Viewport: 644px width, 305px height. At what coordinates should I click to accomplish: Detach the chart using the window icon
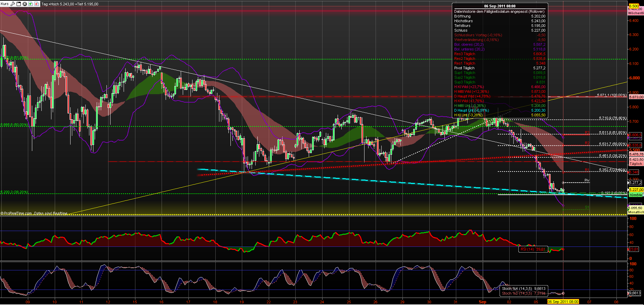tap(19, 4)
